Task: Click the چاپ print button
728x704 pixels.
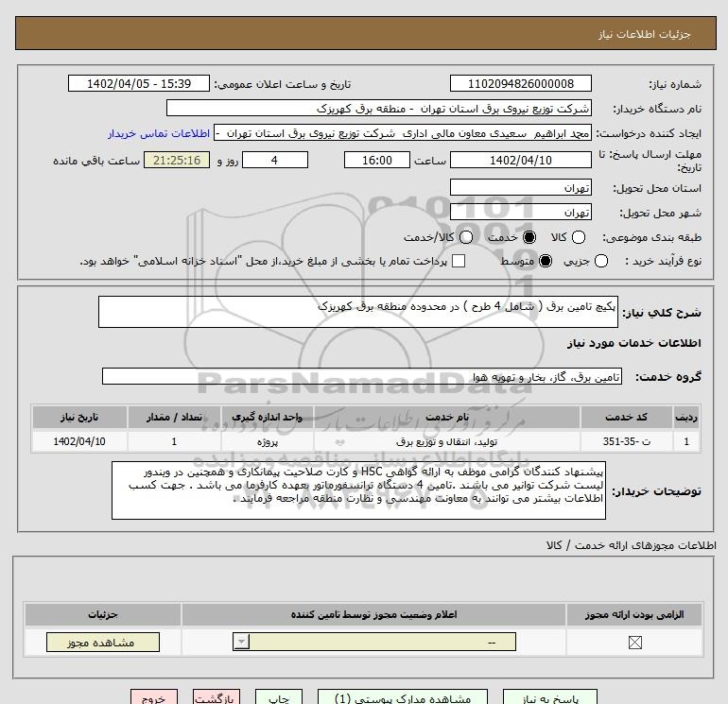Action: click(x=279, y=697)
